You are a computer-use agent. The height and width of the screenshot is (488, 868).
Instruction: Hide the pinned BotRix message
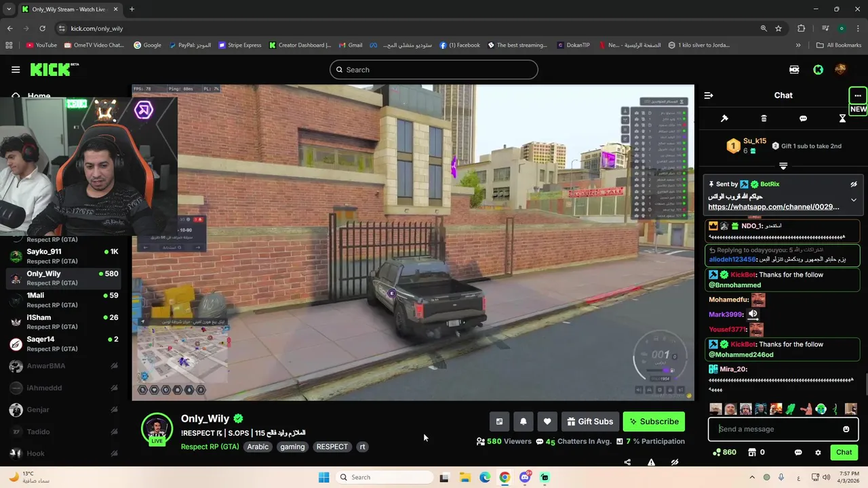[854, 184]
